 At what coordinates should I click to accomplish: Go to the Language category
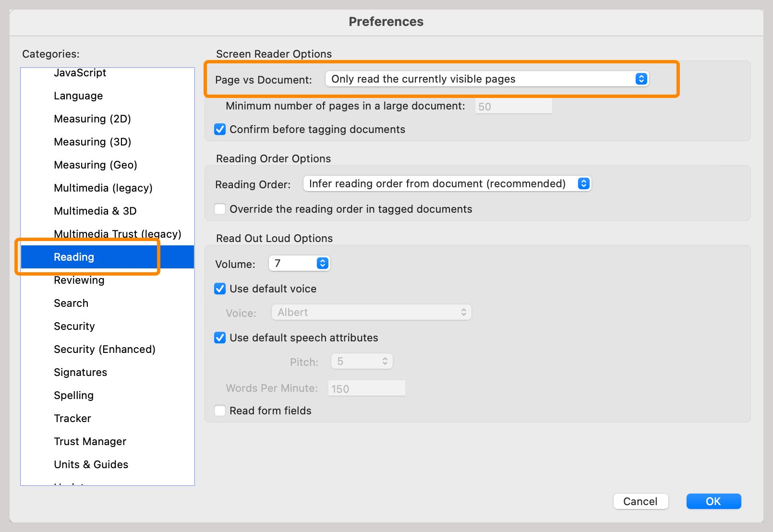[78, 96]
